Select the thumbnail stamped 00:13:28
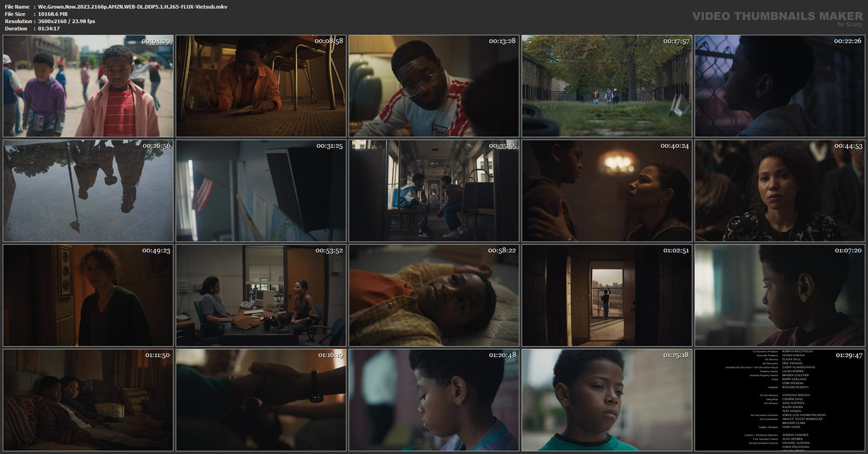 pyautogui.click(x=434, y=86)
